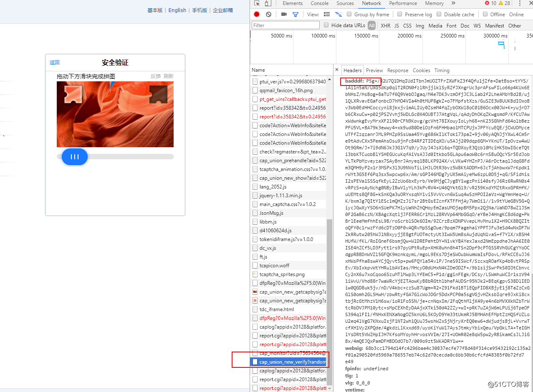Select the All filter button

(371, 25)
